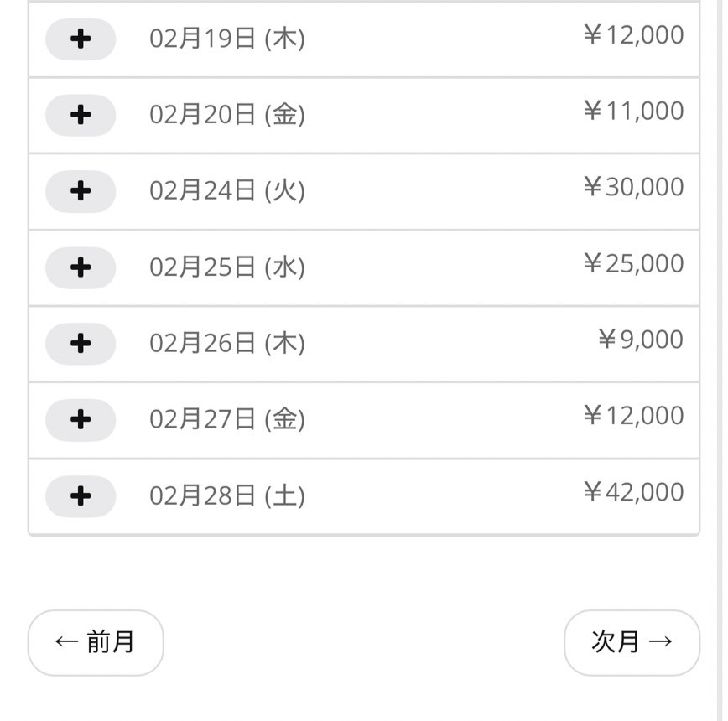Select the 02月20日 (金) date label
The width and height of the screenshot is (728, 721).
click(227, 116)
